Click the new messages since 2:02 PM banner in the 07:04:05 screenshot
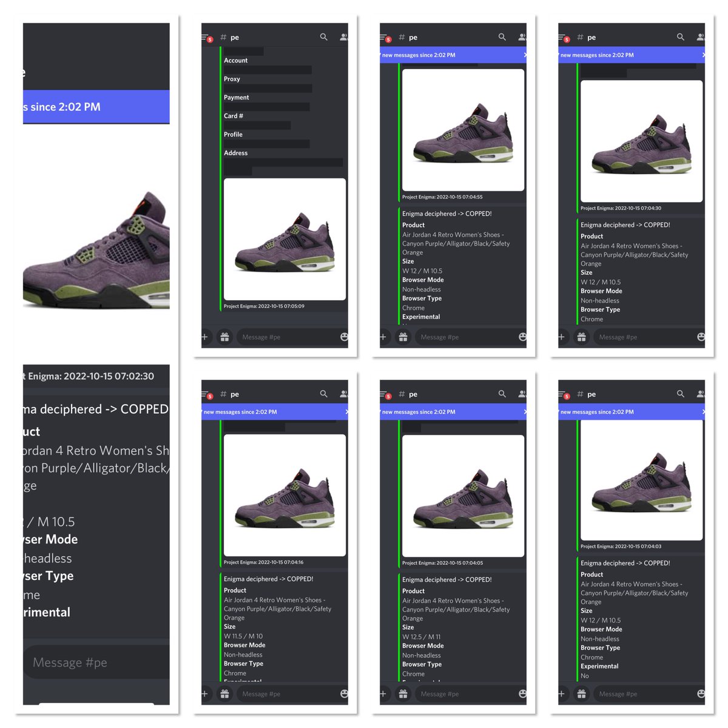This screenshot has width=728, height=728. (453, 411)
